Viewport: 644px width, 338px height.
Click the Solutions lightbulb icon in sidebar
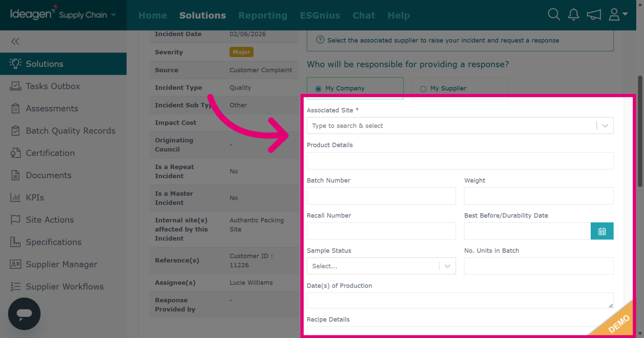pyautogui.click(x=15, y=63)
